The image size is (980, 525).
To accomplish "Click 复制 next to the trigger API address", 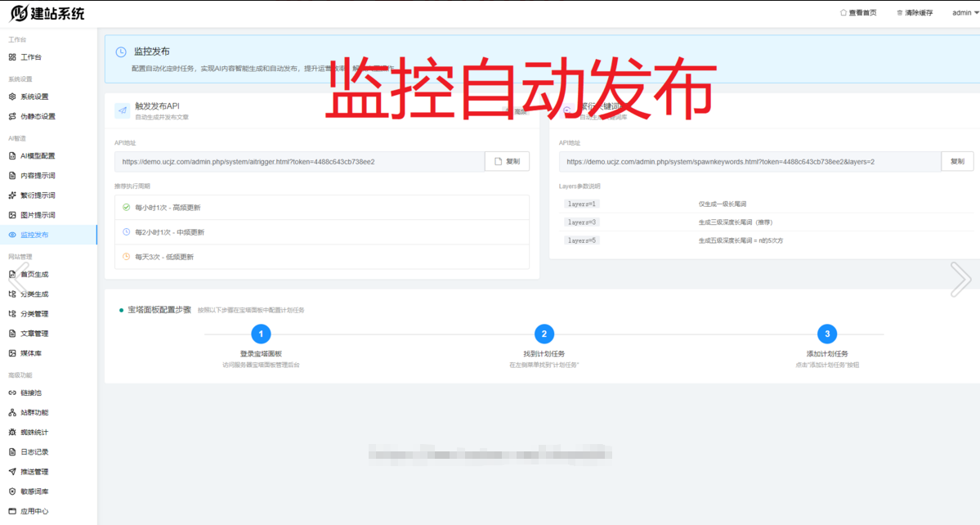I will point(508,161).
